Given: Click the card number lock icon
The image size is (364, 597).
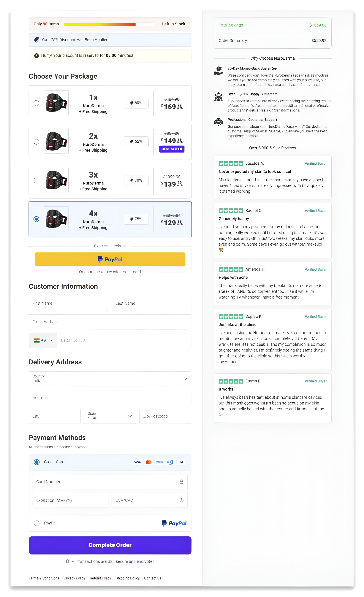Looking at the screenshot, I should click(181, 482).
